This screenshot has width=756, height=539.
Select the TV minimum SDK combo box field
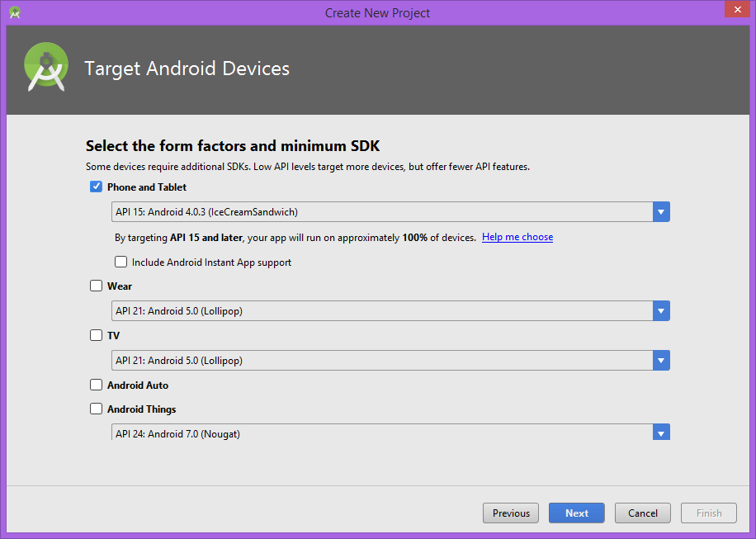380,360
